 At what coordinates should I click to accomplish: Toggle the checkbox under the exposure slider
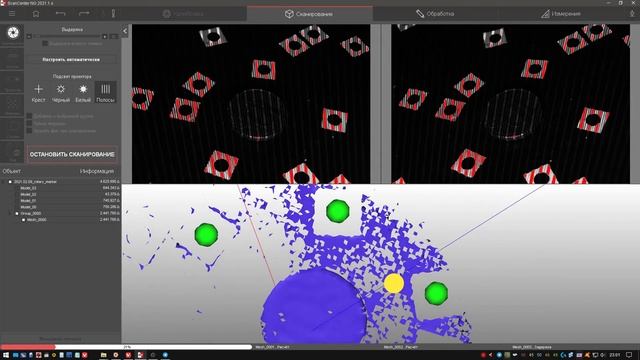click(x=45, y=43)
